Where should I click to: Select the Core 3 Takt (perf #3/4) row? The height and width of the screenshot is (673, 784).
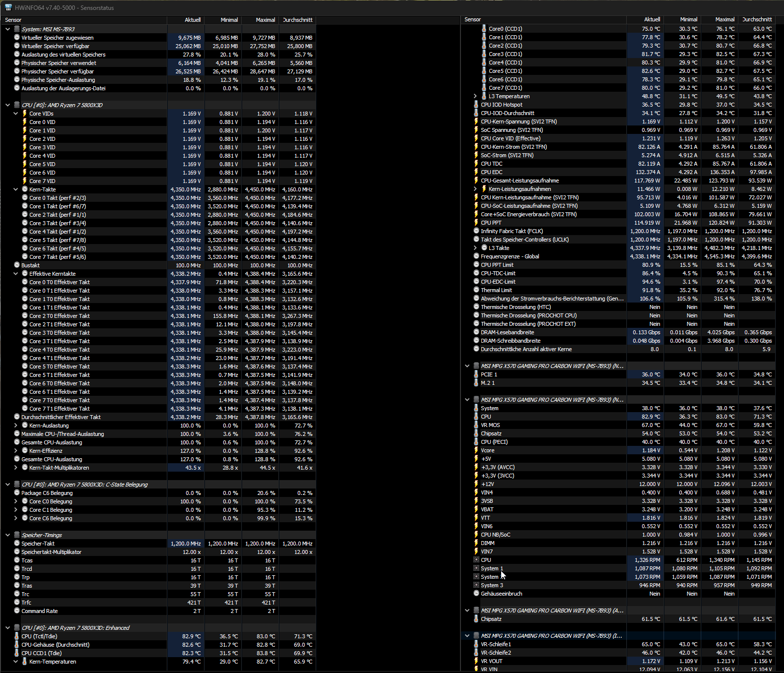point(159,223)
